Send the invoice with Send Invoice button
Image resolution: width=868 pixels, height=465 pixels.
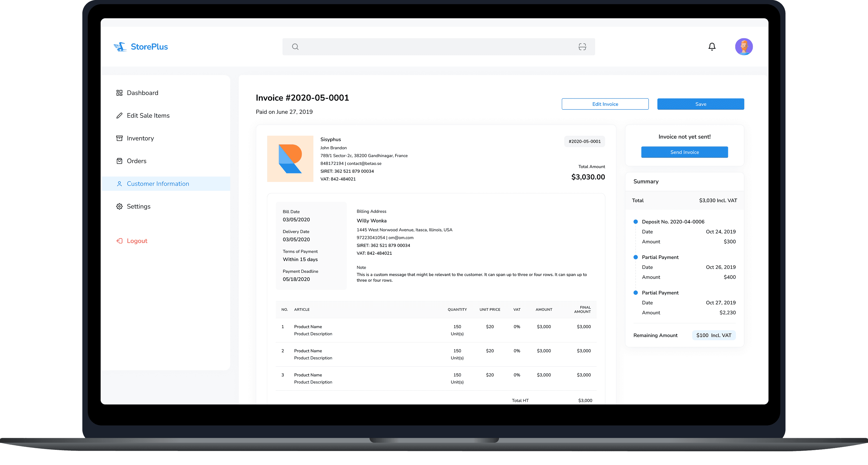[684, 152]
